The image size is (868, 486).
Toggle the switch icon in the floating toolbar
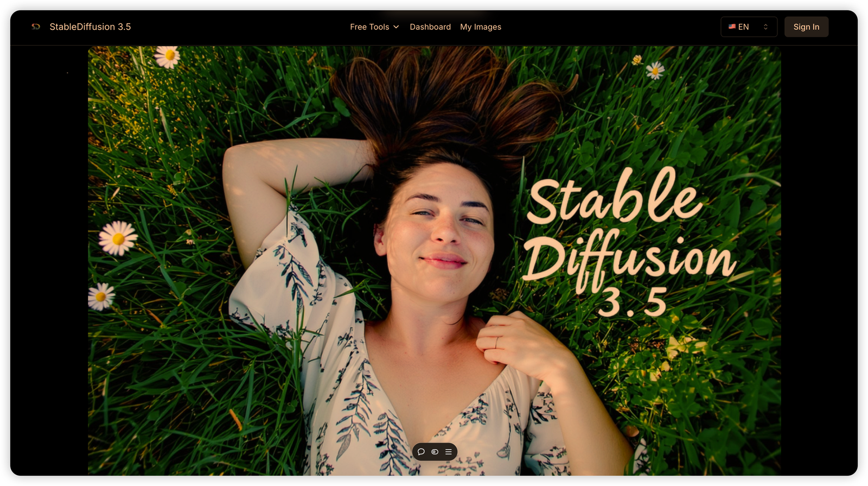(x=435, y=452)
